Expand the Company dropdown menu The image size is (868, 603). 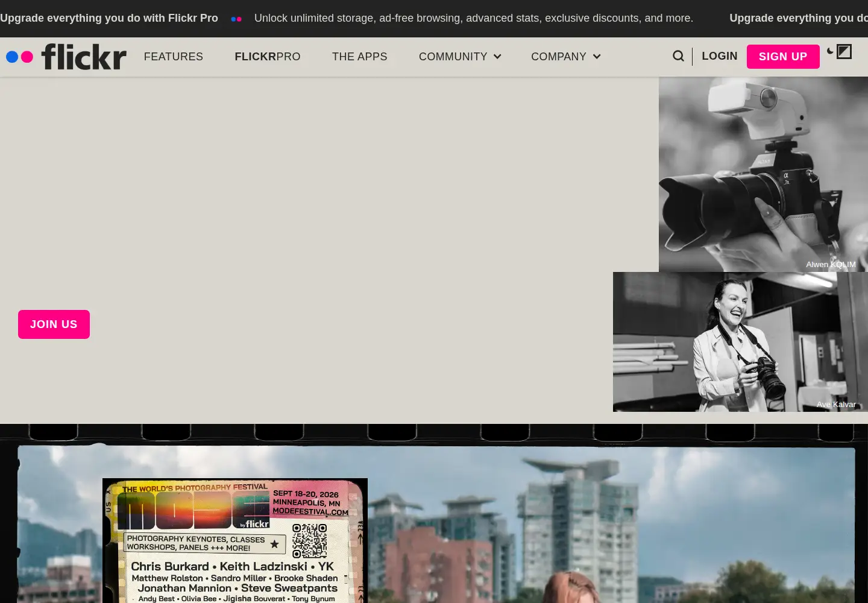click(x=565, y=57)
